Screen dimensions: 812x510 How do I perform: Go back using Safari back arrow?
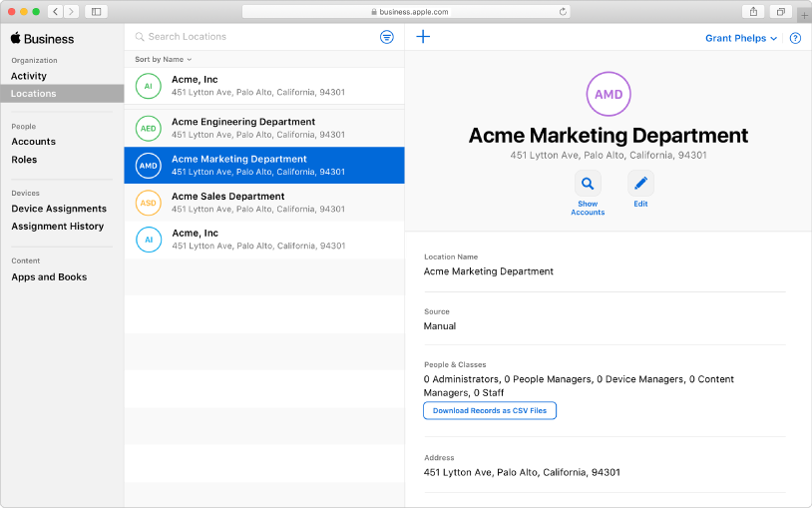(56, 11)
